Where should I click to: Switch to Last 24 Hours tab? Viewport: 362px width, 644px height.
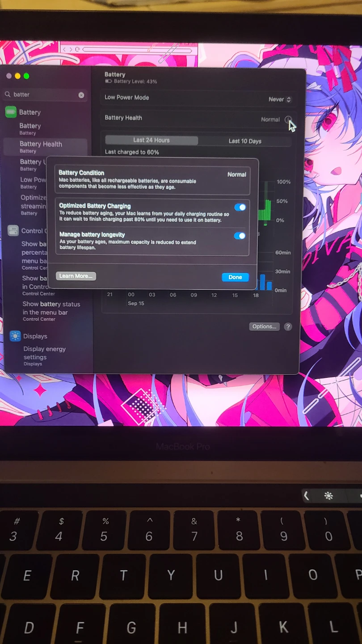(x=152, y=140)
